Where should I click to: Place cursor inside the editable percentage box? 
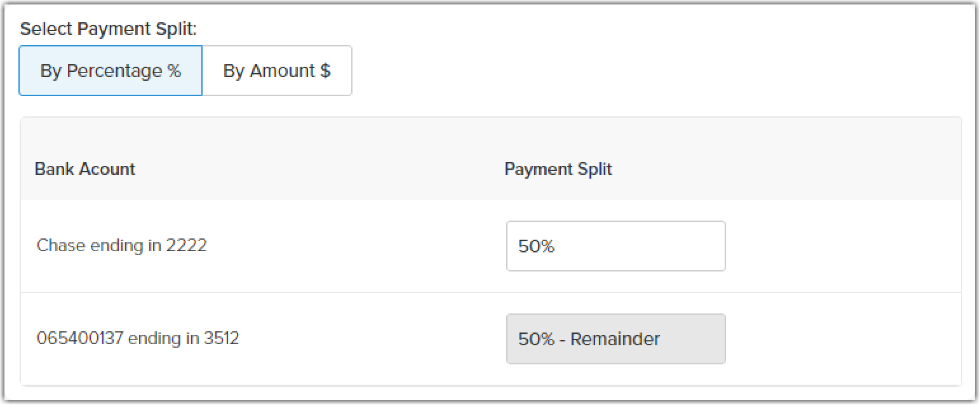(x=615, y=246)
